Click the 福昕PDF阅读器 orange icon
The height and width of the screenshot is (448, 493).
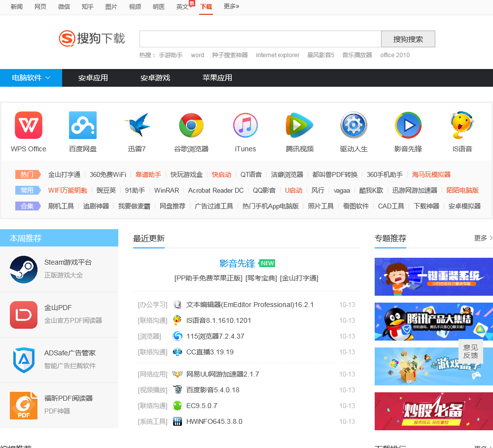pyautogui.click(x=24, y=405)
